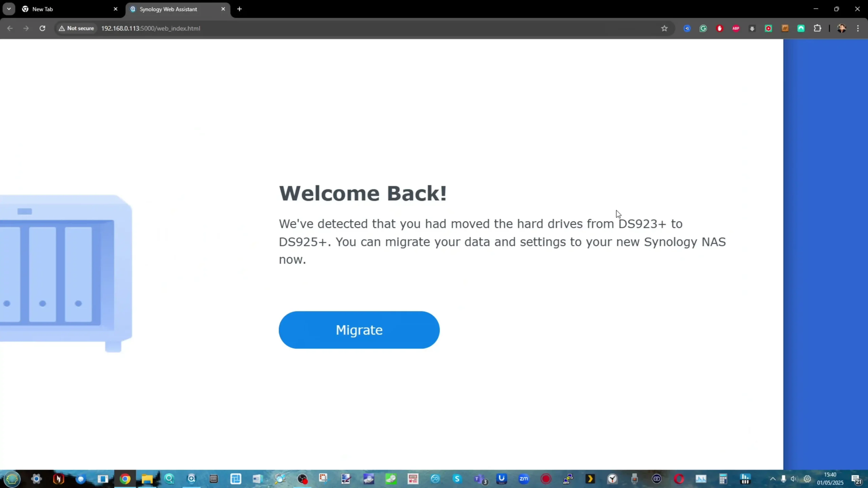Open Zoom from the taskbar
The width and height of the screenshot is (868, 488).
[x=524, y=479]
